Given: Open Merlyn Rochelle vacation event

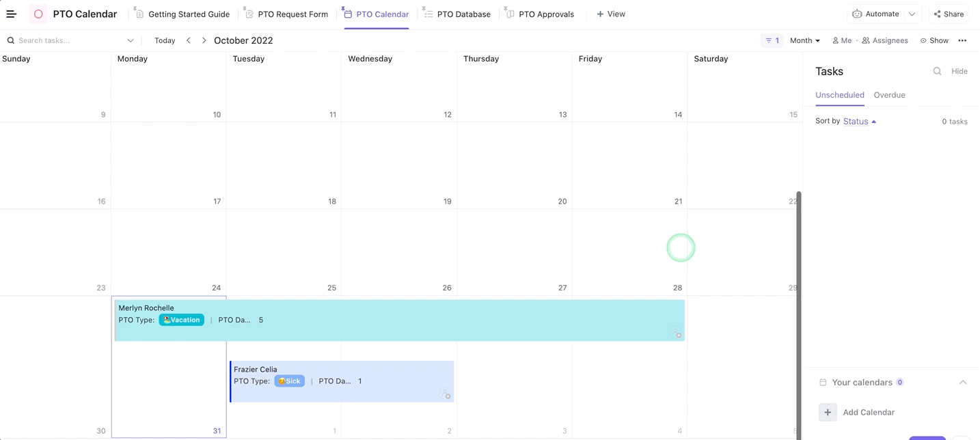Looking at the screenshot, I should 400,320.
